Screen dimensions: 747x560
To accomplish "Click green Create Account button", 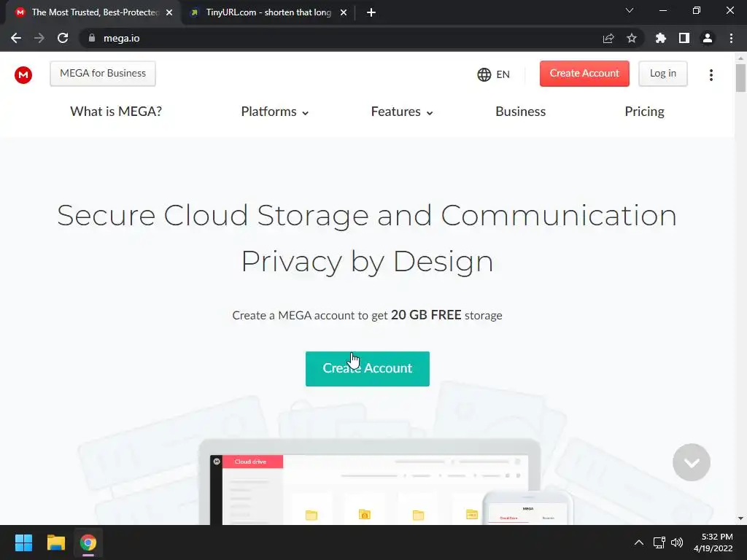I will (x=368, y=368).
